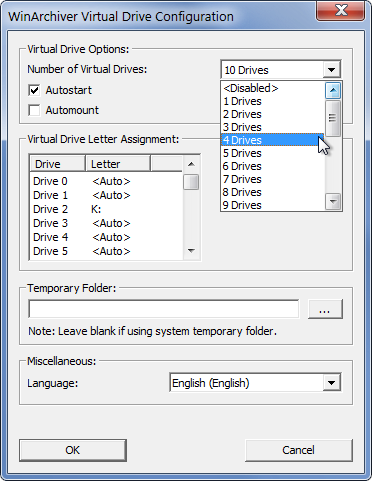Choose 3 Drives option

[x=272, y=127]
